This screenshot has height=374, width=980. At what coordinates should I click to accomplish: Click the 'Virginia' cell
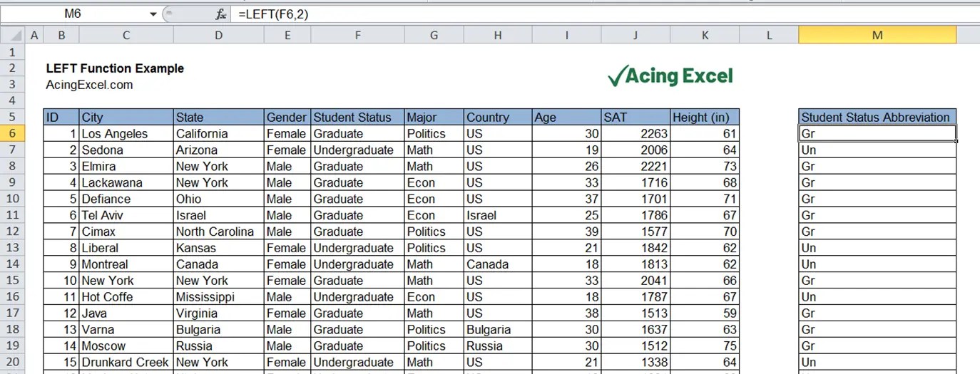pos(218,313)
